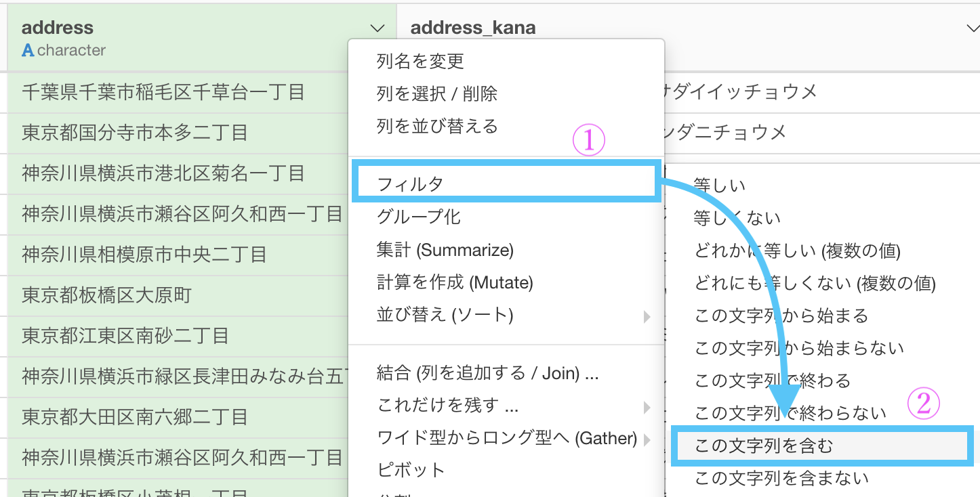Expand the これだけを残す submenu arrow

[647, 407]
